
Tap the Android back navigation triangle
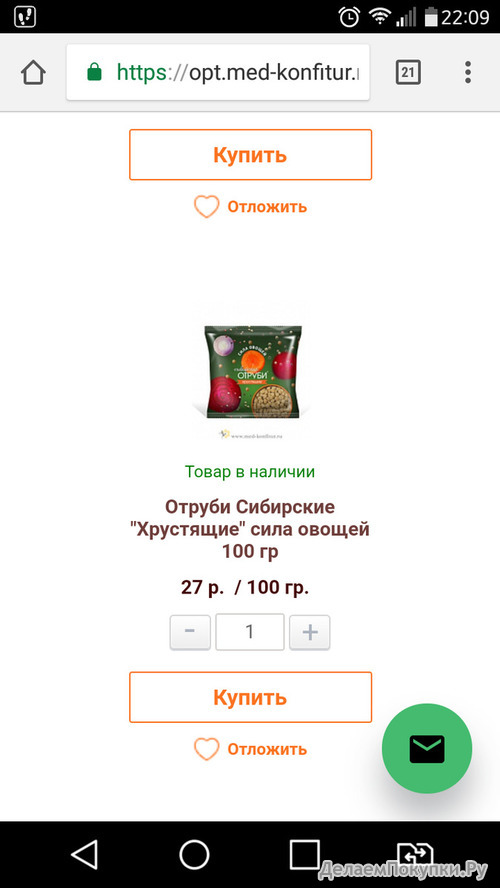tap(85, 854)
